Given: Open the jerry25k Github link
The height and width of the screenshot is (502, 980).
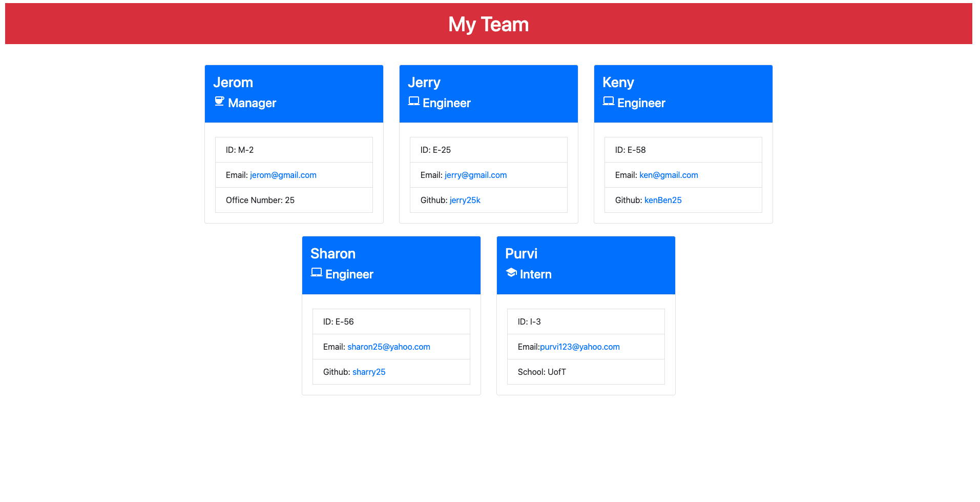Looking at the screenshot, I should [465, 200].
